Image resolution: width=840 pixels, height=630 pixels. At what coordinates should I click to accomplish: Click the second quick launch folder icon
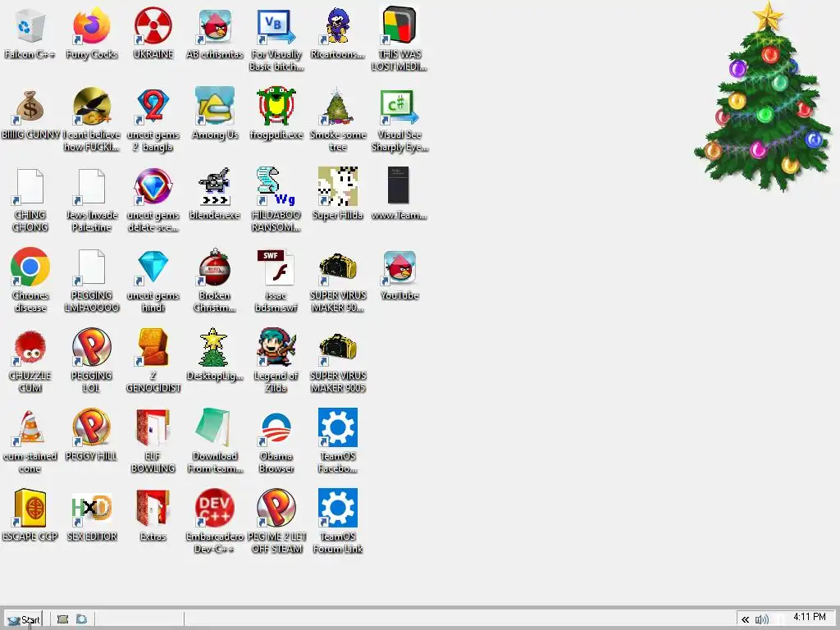coord(81,619)
